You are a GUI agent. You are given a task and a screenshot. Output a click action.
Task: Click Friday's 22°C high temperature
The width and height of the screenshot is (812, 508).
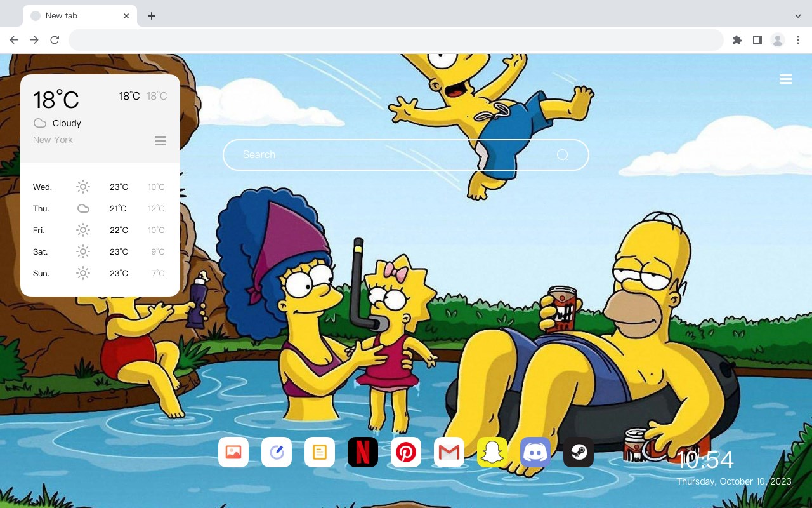coord(119,230)
